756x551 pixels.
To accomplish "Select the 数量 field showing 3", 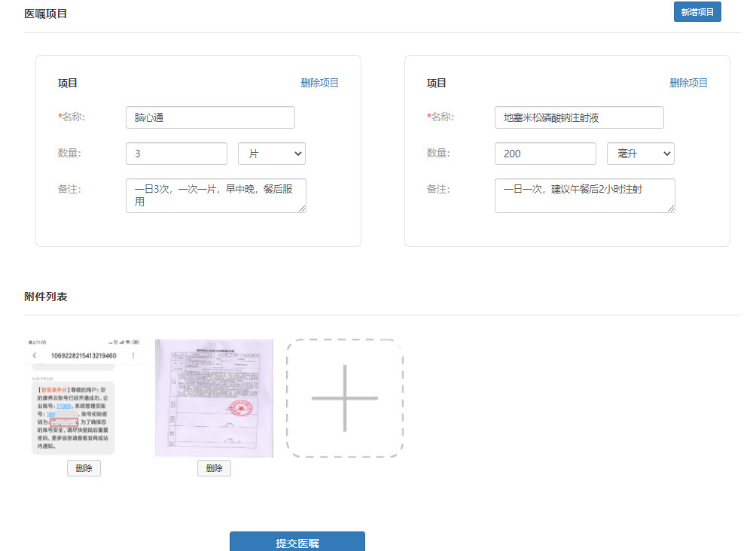I will 175,154.
